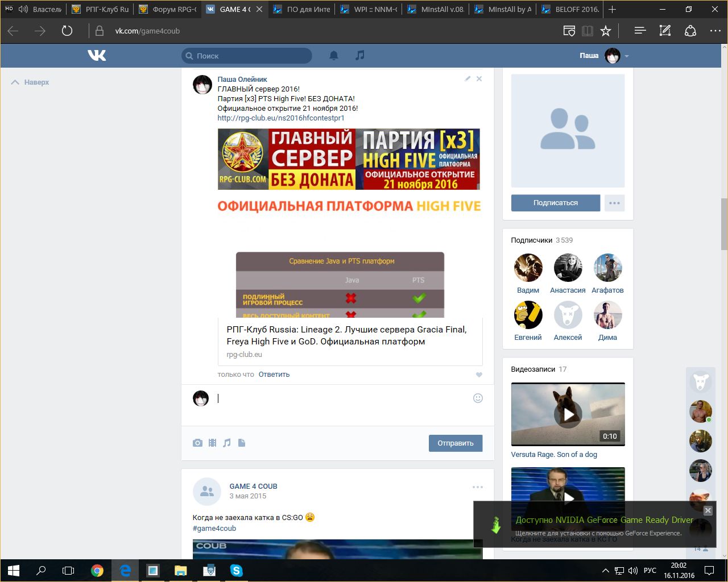Open the Паша Олейник author link
The image size is (728, 582).
pos(242,80)
